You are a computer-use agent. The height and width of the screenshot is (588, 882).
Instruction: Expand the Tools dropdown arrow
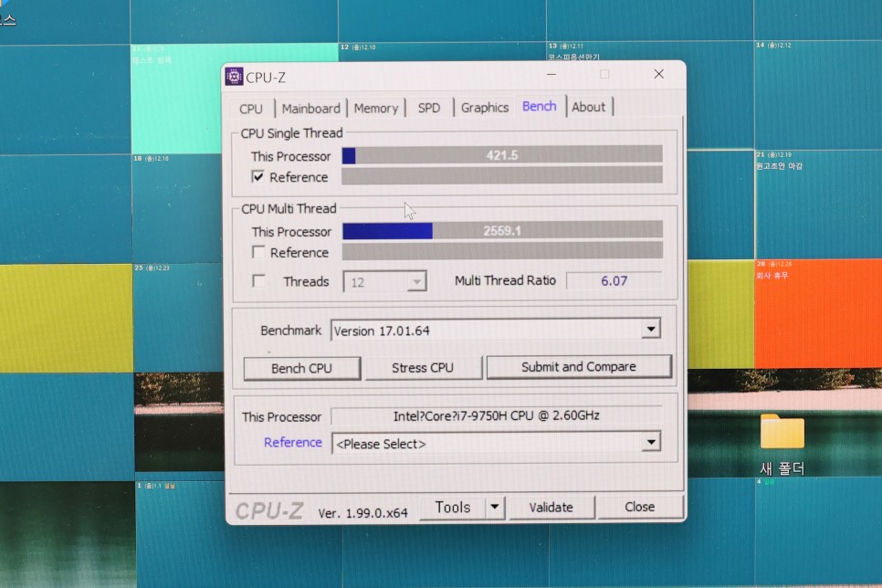pyautogui.click(x=495, y=507)
